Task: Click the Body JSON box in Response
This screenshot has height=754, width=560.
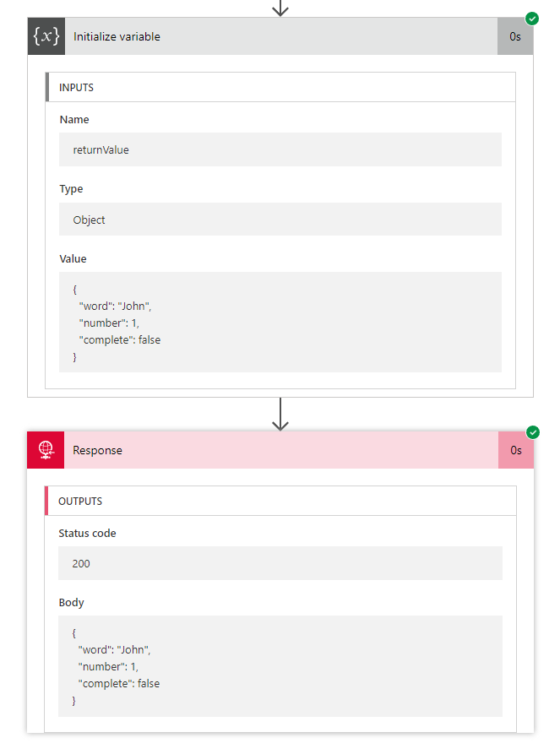Action: pyautogui.click(x=280, y=666)
